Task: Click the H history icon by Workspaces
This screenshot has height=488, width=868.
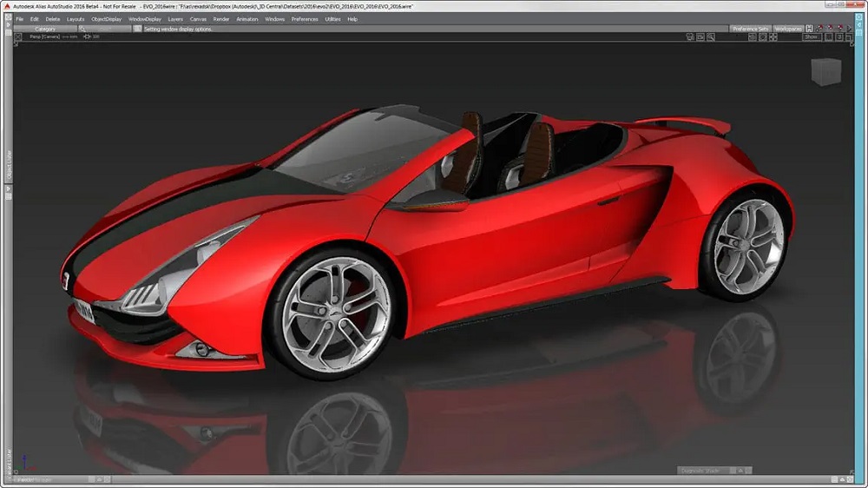Action: coord(809,29)
